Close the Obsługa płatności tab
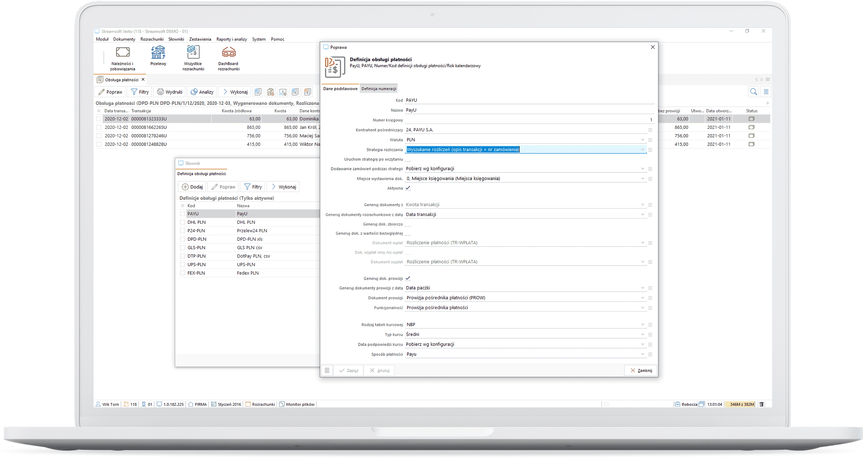The height and width of the screenshot is (472, 868). pyautogui.click(x=143, y=80)
